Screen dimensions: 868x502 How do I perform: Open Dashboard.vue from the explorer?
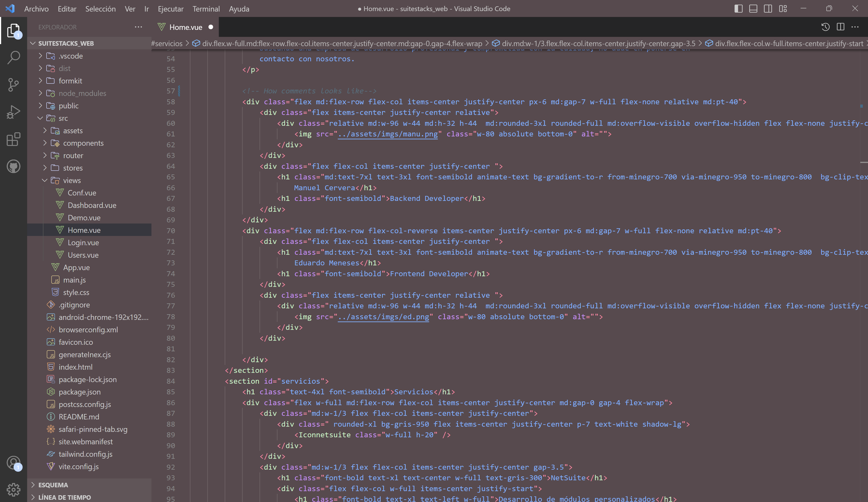click(x=92, y=205)
